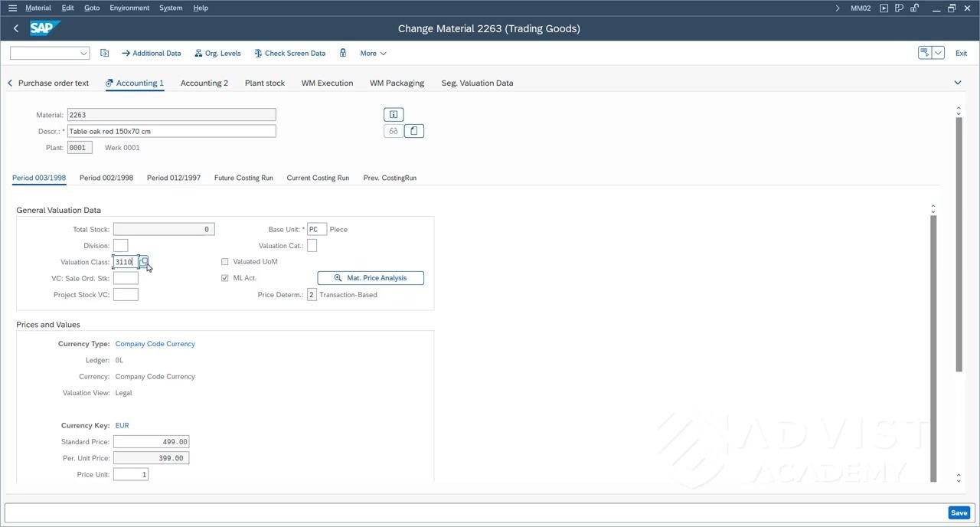Open the WM Packaging tab
The height and width of the screenshot is (527, 980).
click(x=397, y=83)
